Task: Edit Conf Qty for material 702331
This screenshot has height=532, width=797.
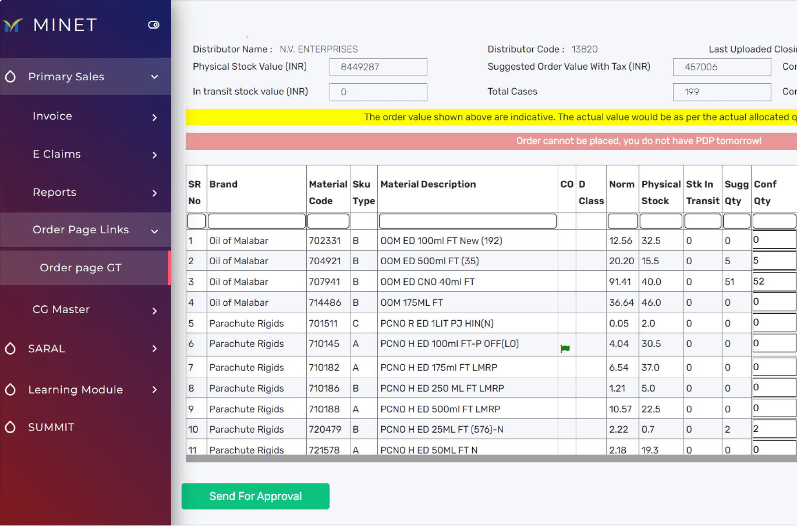Action: [775, 240]
